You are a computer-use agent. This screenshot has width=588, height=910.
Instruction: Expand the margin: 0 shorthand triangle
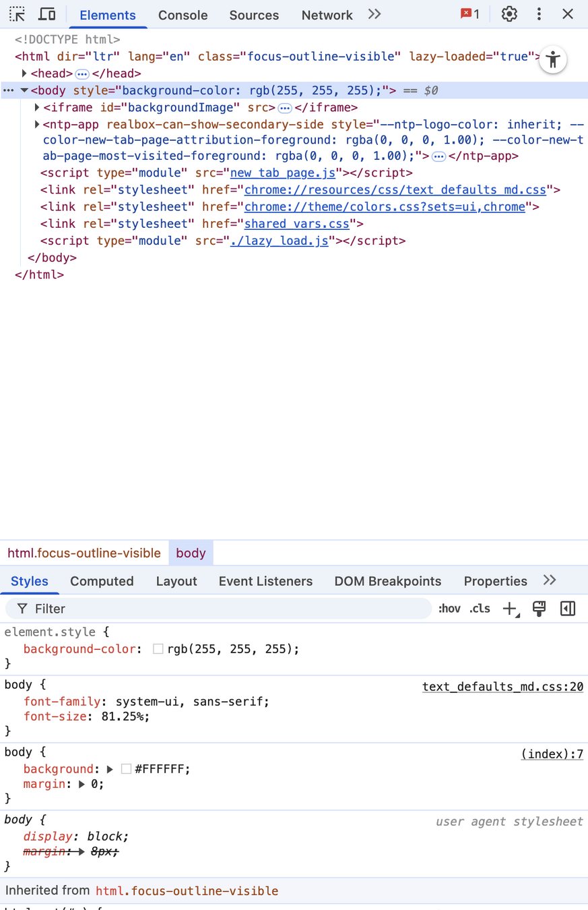click(x=81, y=784)
